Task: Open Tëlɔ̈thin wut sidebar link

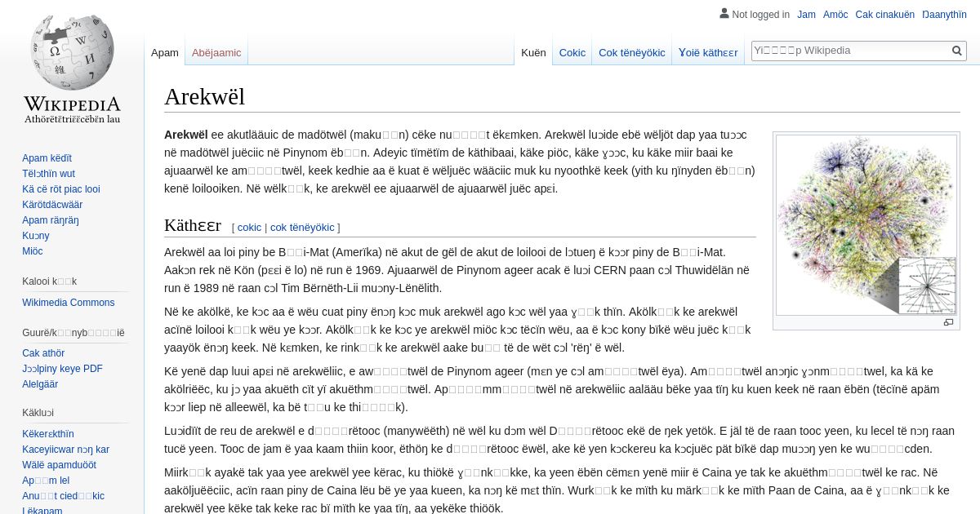Action: (48, 174)
